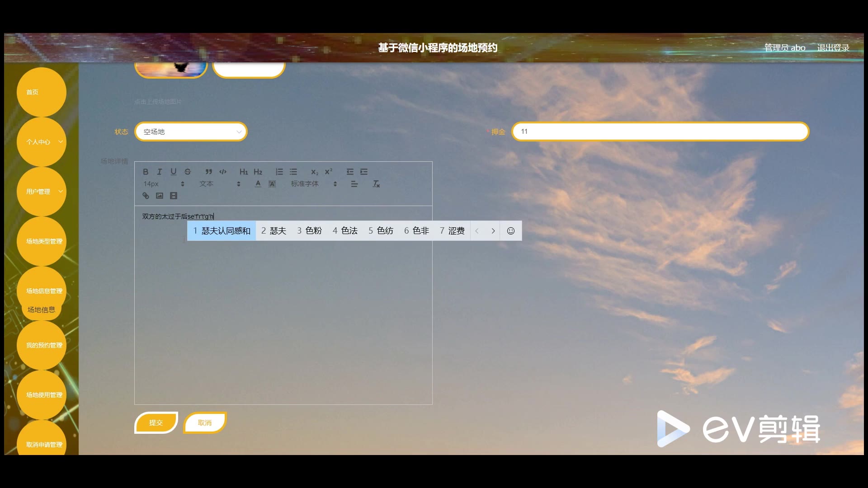Go to previous IME candidate page
This screenshot has height=488, width=868.
(x=477, y=231)
